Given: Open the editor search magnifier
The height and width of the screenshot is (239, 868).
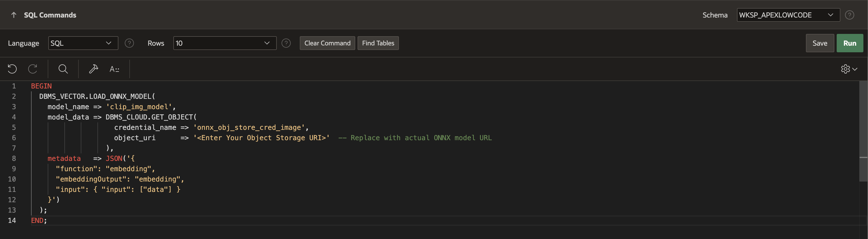Looking at the screenshot, I should pyautogui.click(x=63, y=69).
